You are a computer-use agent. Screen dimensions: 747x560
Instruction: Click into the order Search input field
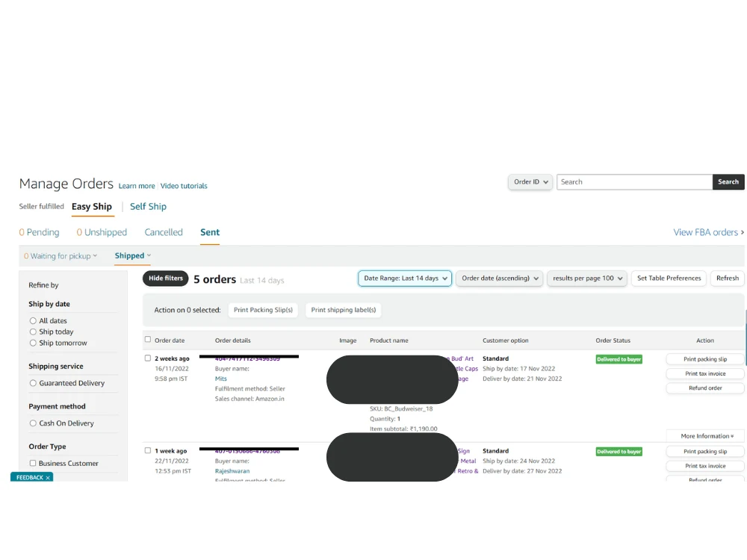tap(634, 182)
